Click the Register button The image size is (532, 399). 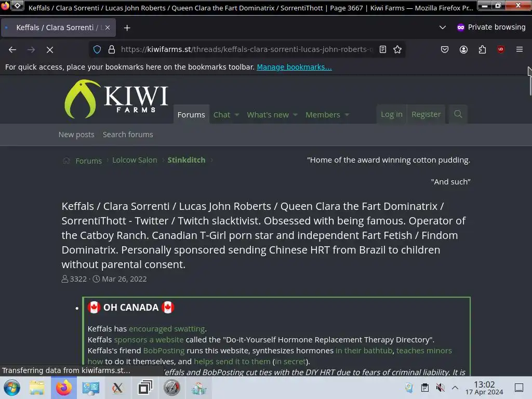pyautogui.click(x=426, y=114)
